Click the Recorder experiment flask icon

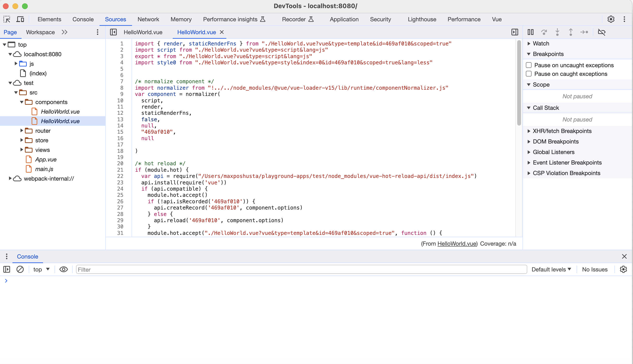point(311,19)
